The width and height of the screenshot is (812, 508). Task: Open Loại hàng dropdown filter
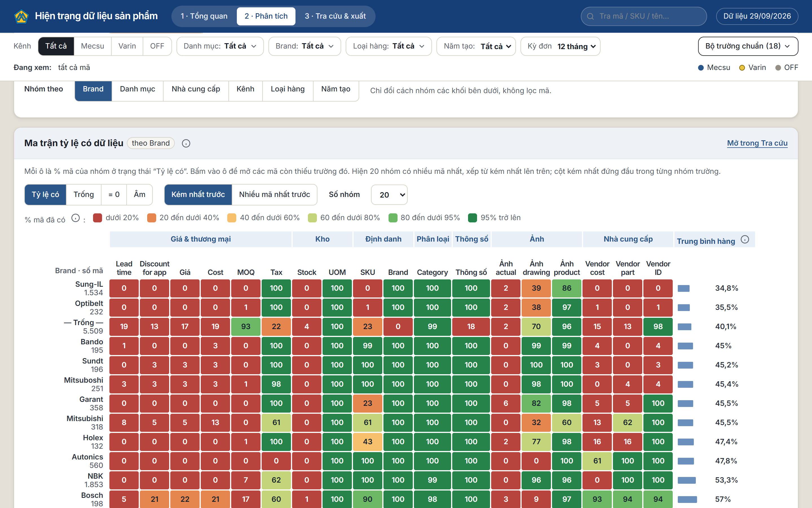tap(389, 46)
